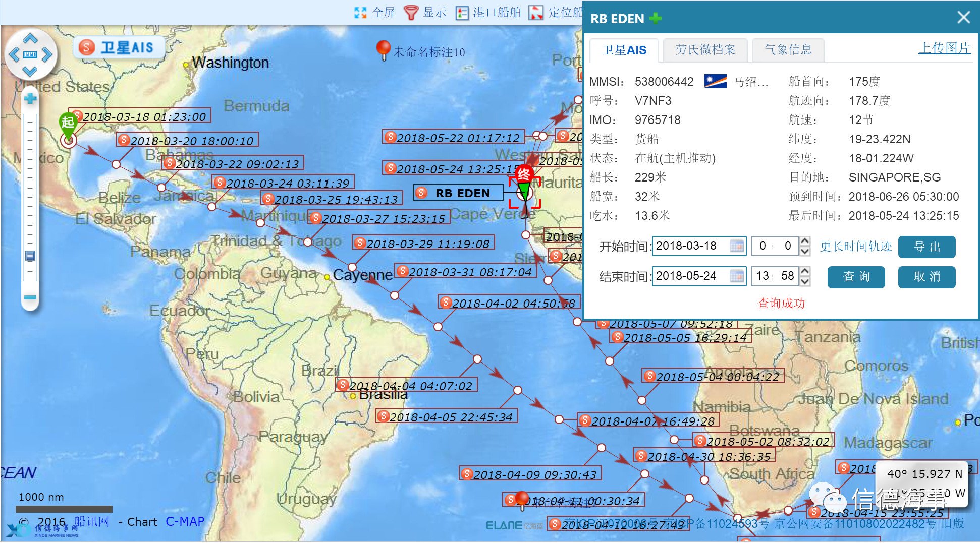The image size is (980, 543).
Task: Open the 港口船舶 toolbar item
Action: click(x=488, y=12)
